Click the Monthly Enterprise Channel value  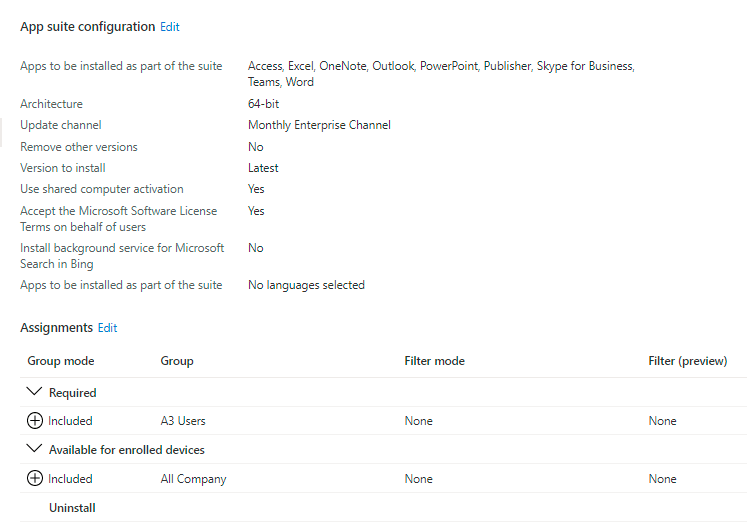(x=319, y=125)
